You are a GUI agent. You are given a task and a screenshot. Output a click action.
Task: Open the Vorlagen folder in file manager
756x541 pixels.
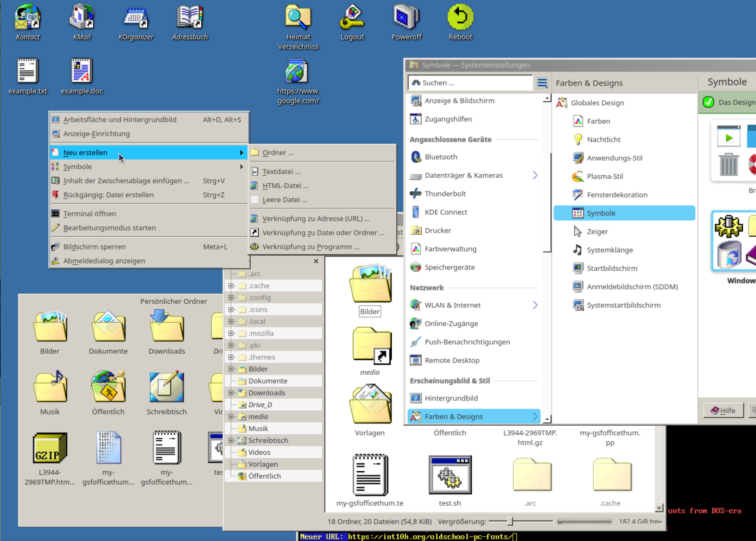coord(370,410)
